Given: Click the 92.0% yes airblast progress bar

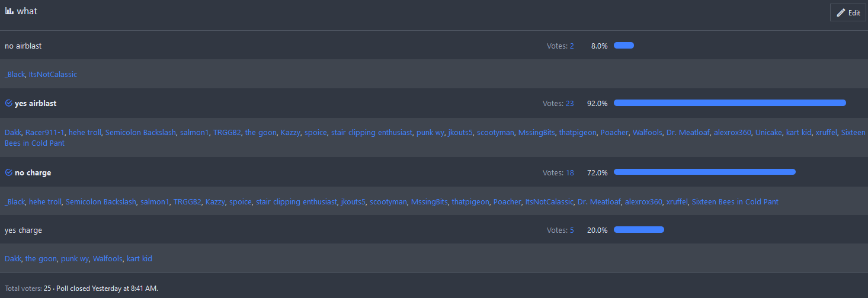Looking at the screenshot, I should [729, 103].
